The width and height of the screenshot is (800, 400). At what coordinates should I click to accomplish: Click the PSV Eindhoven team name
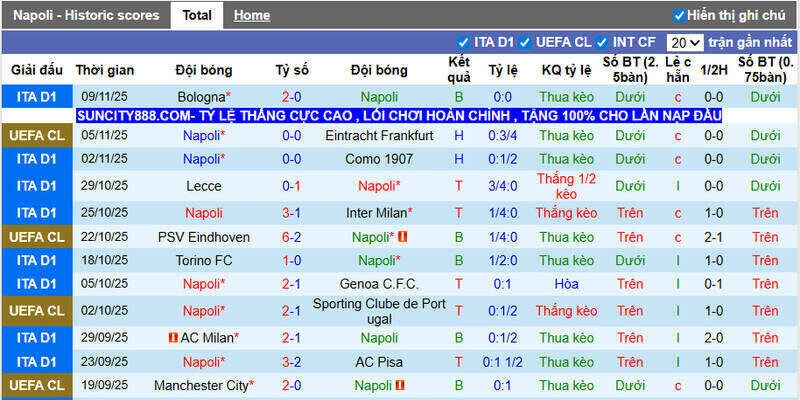[203, 237]
